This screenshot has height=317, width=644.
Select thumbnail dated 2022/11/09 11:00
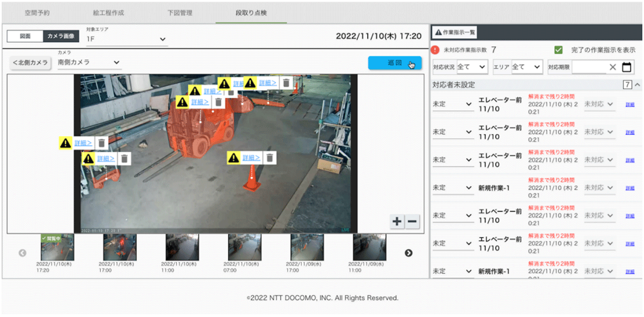370,247
